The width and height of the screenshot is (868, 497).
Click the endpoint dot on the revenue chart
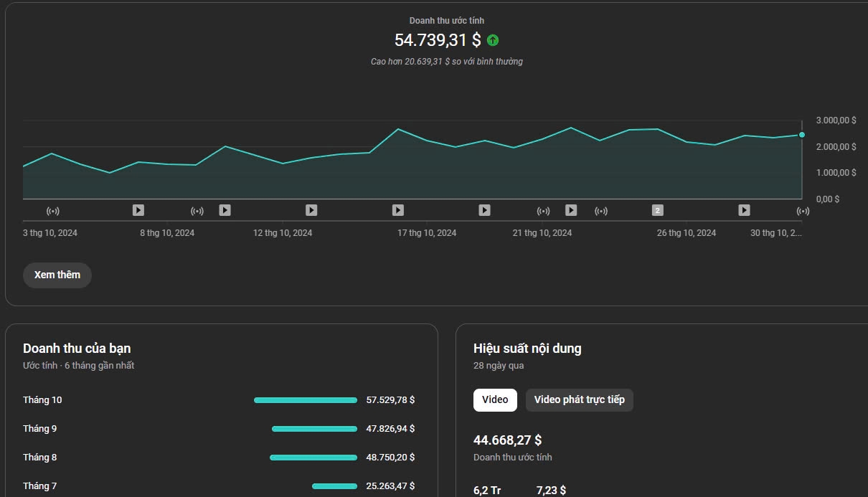click(801, 135)
